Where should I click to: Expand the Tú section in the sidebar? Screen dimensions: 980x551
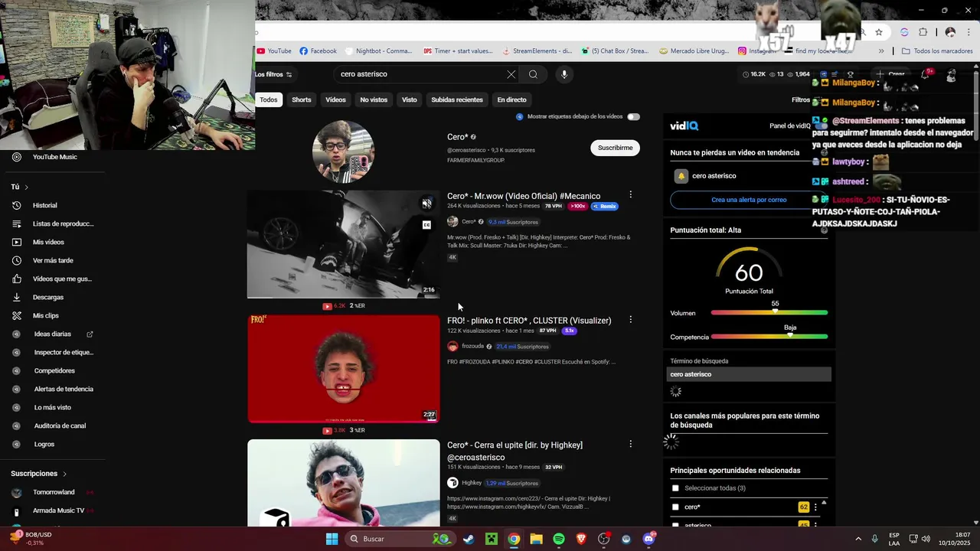point(20,187)
